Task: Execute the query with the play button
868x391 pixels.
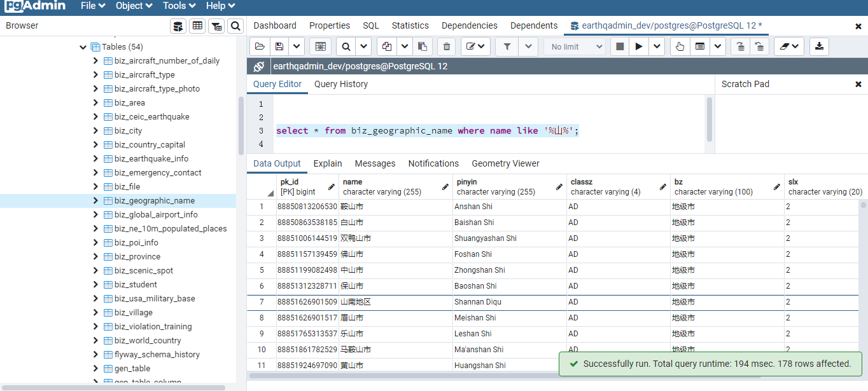Action: [639, 46]
